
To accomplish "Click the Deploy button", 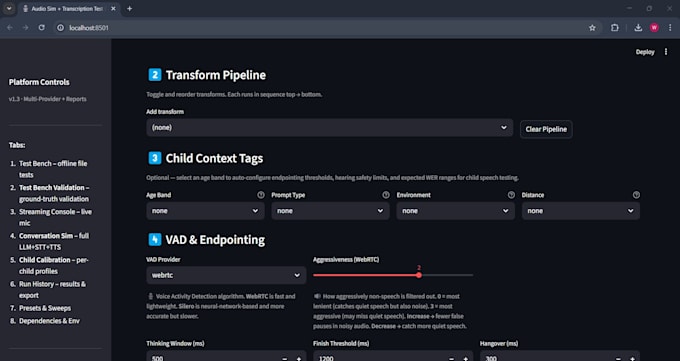I will (645, 52).
